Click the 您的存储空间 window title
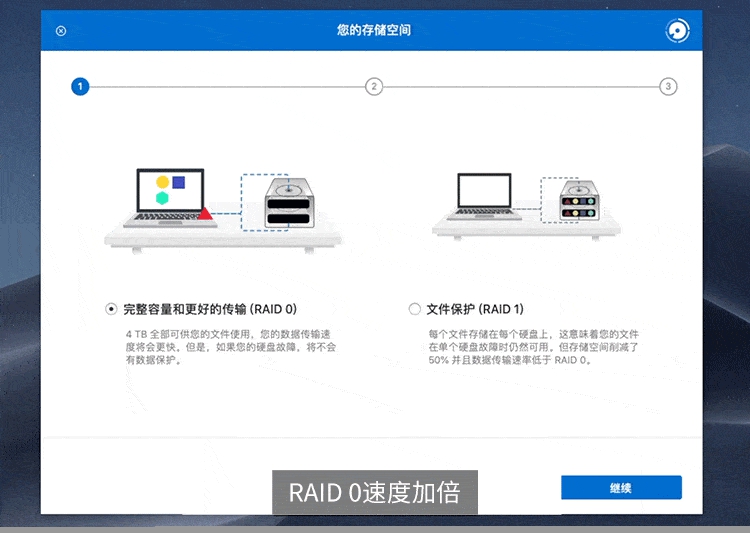The width and height of the screenshot is (750, 533). click(374, 31)
